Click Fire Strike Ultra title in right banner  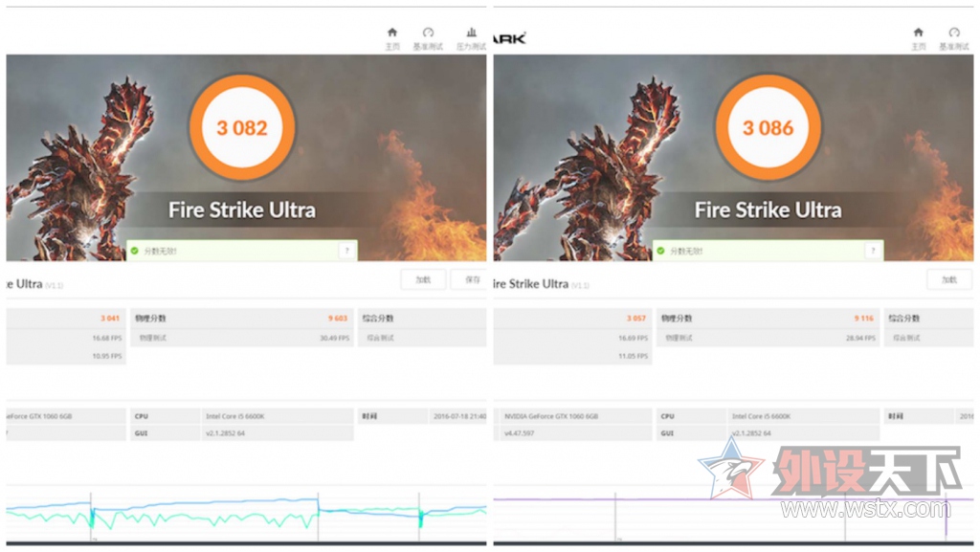pos(768,210)
